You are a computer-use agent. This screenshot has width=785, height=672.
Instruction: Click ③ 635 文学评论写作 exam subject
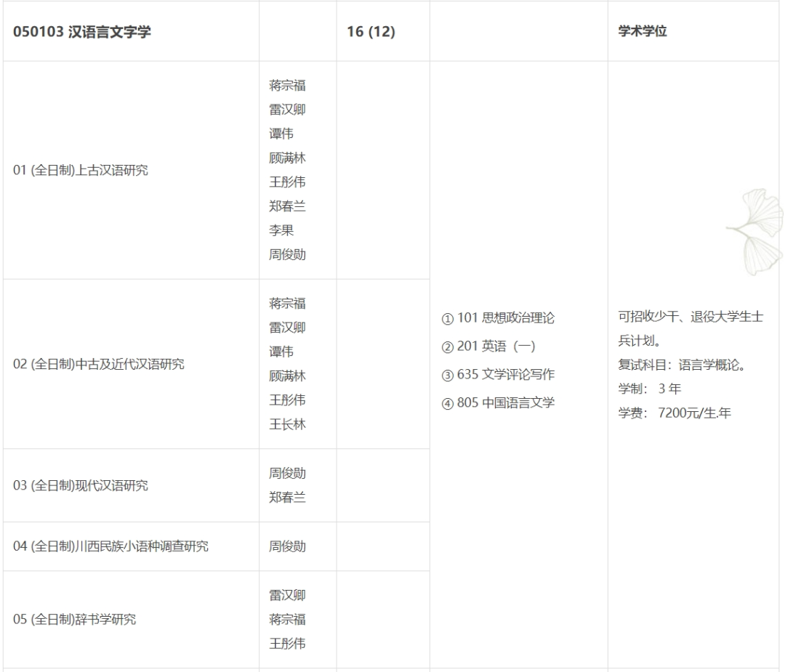(498, 374)
